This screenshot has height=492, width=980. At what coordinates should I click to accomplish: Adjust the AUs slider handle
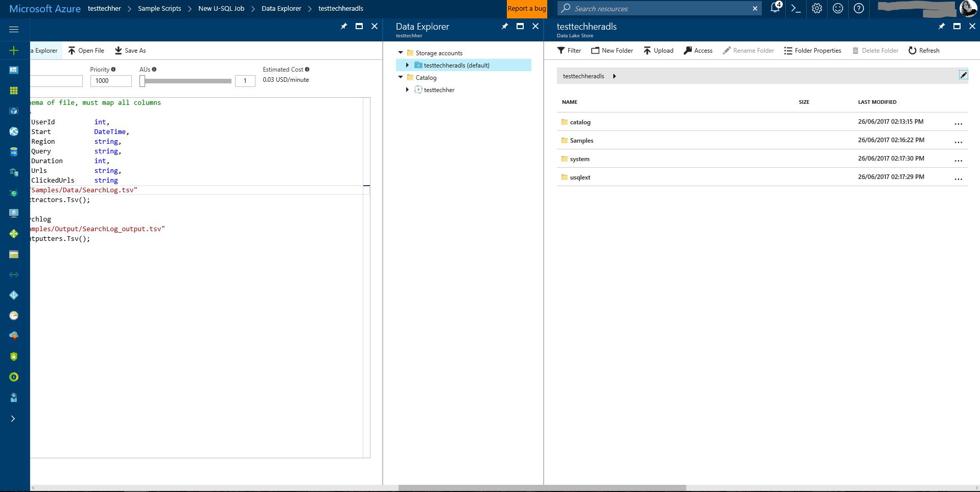coord(143,81)
